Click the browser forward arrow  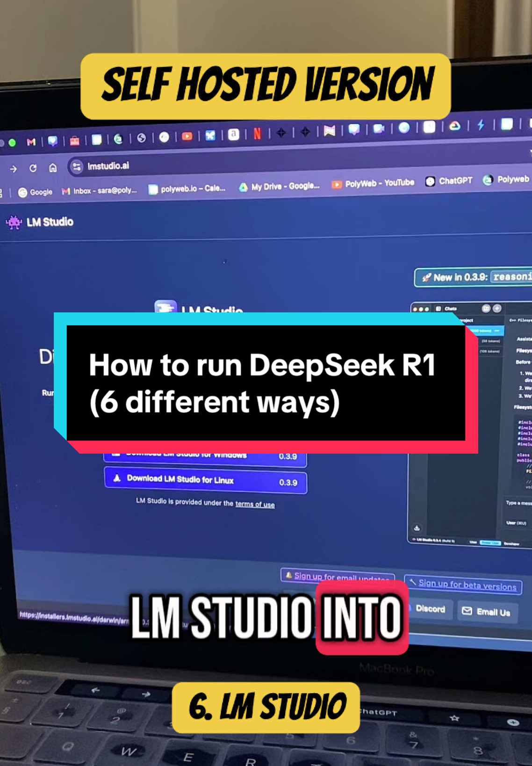14,169
